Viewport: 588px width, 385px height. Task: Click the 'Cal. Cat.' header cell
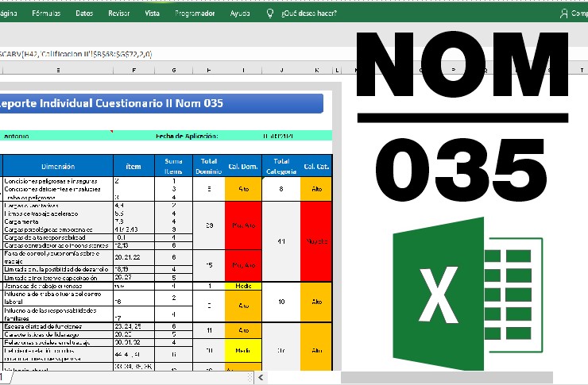point(316,166)
